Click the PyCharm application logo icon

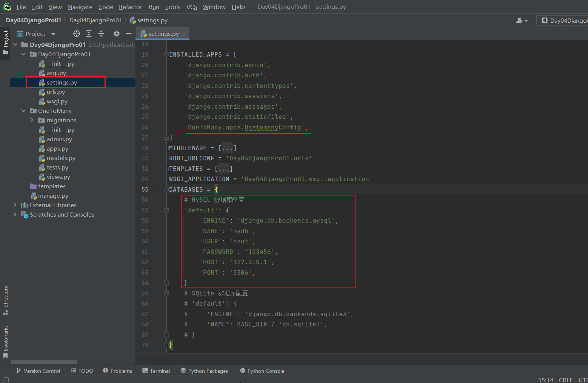pyautogui.click(x=7, y=7)
